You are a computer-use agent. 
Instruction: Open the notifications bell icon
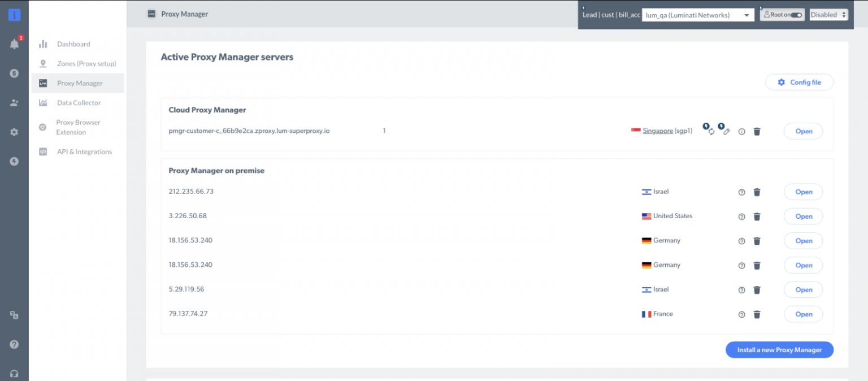coord(14,44)
